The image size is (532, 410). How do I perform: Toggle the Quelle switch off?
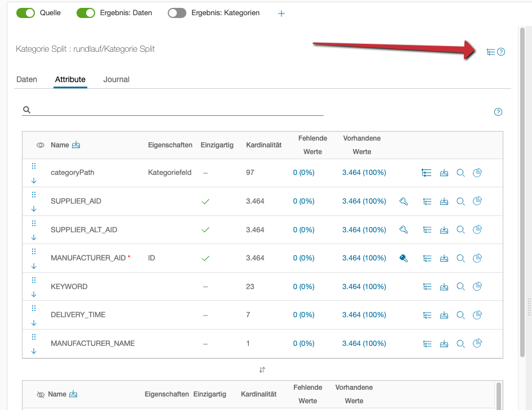(26, 13)
